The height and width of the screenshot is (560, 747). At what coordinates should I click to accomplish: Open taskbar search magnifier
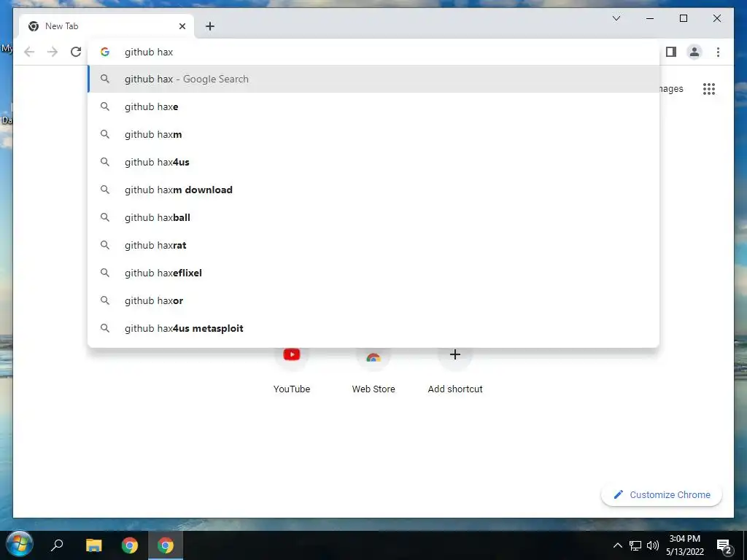(x=57, y=545)
